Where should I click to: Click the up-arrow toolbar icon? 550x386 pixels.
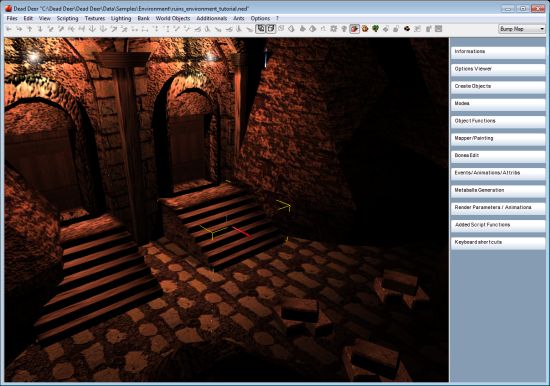click(30, 29)
